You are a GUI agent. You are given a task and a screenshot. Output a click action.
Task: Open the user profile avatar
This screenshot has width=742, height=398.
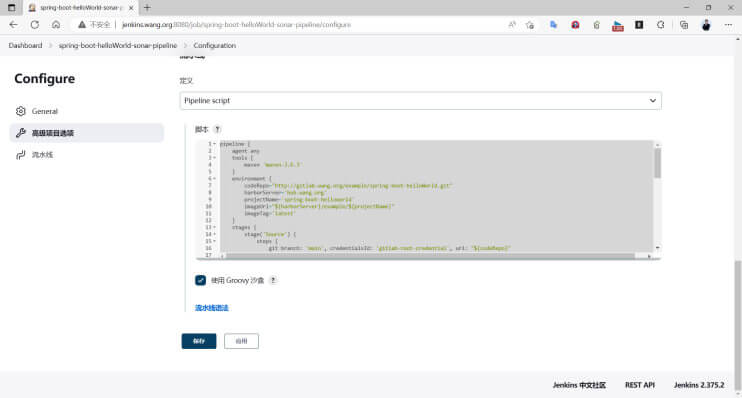click(706, 25)
